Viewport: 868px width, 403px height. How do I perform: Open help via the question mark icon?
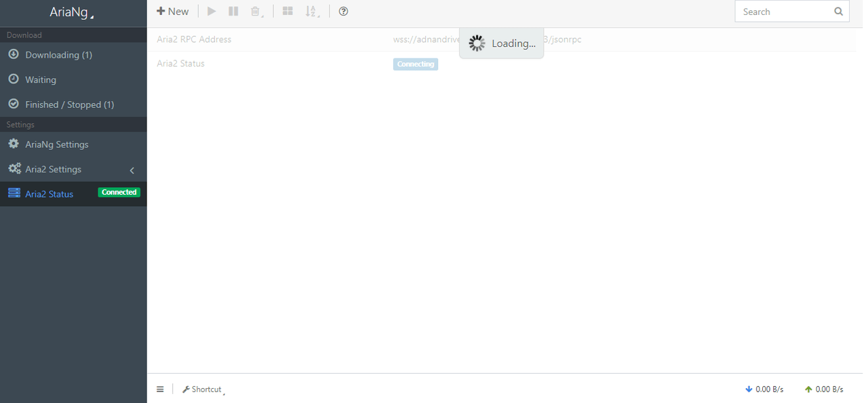tap(343, 11)
